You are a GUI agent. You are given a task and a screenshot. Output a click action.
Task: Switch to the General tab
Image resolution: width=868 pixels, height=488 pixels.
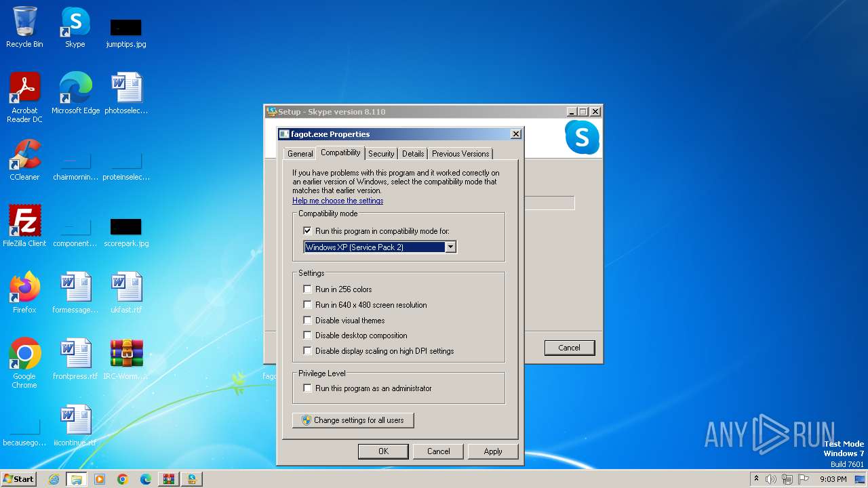(x=300, y=154)
